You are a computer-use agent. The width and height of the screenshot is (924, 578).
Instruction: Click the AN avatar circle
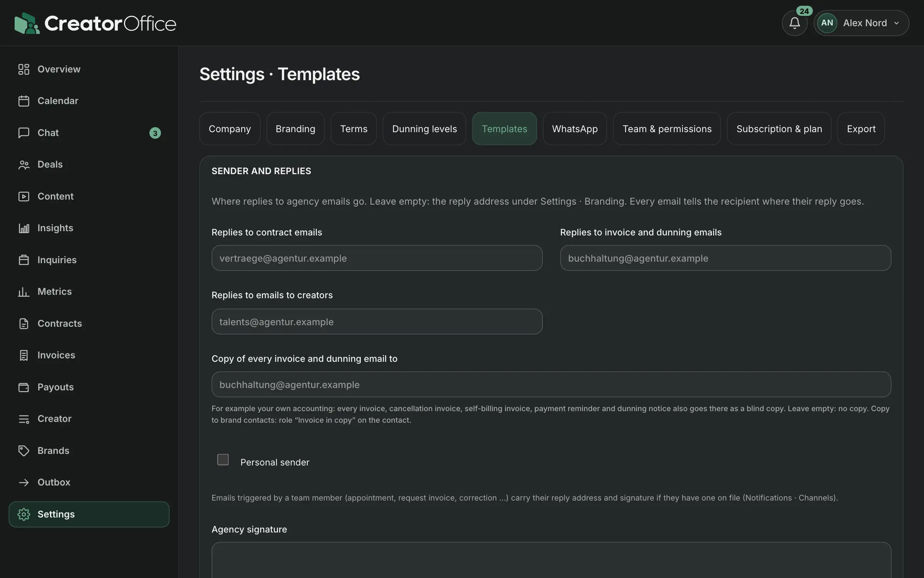pyautogui.click(x=827, y=23)
